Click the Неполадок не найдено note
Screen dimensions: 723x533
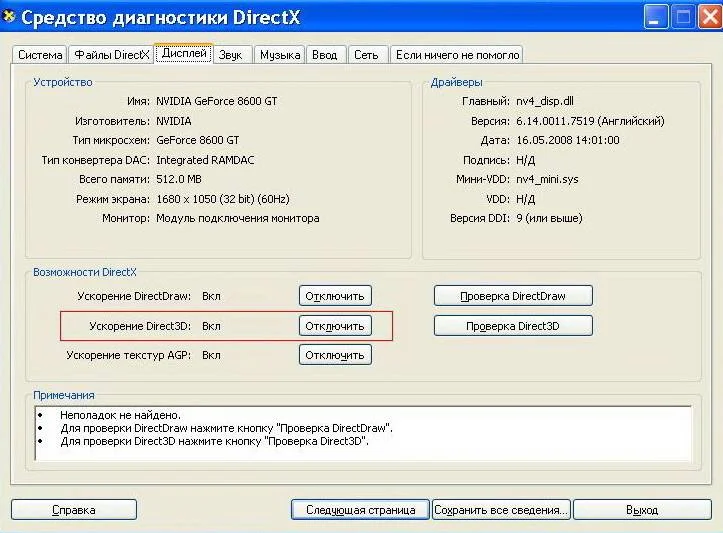coord(120,415)
